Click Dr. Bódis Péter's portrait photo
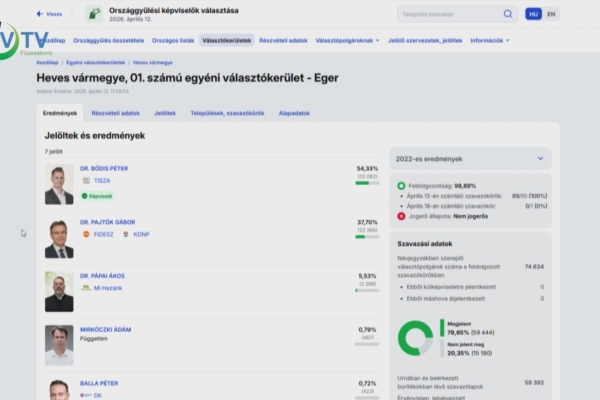Viewport: 600px width, 400px height. pos(59,184)
